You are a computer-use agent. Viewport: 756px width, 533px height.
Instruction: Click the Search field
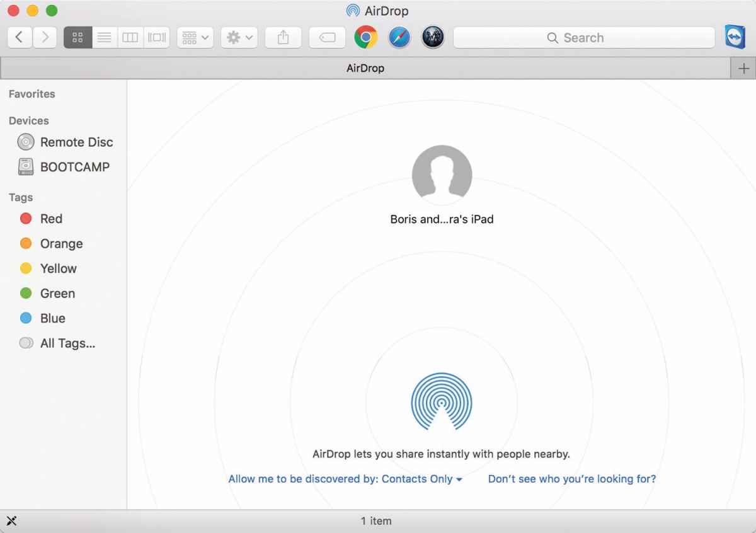(584, 37)
